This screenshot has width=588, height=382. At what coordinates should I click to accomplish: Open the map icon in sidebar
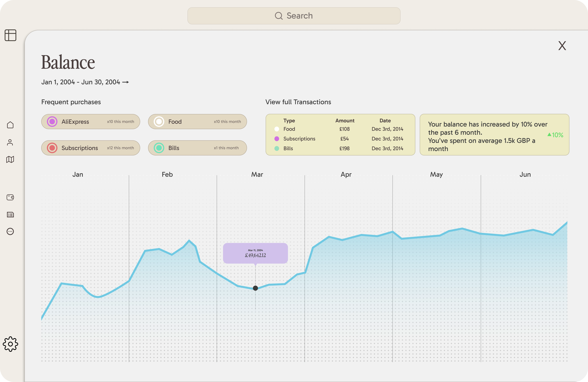[10, 159]
